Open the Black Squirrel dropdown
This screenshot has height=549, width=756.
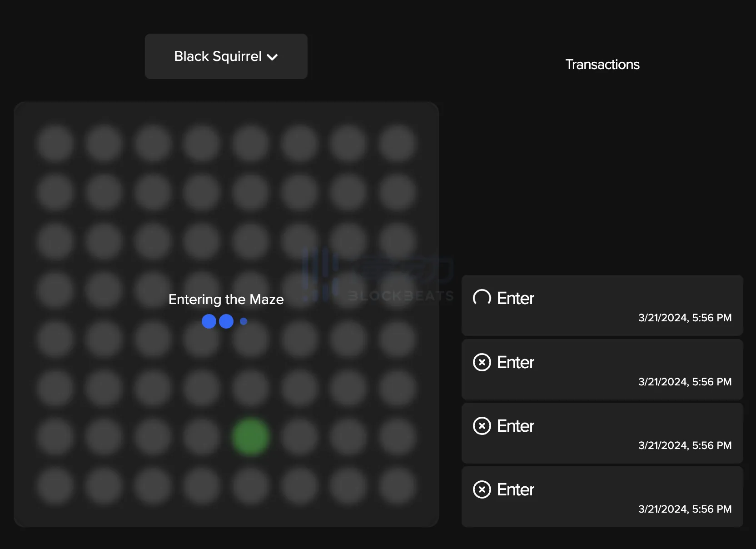(x=226, y=56)
